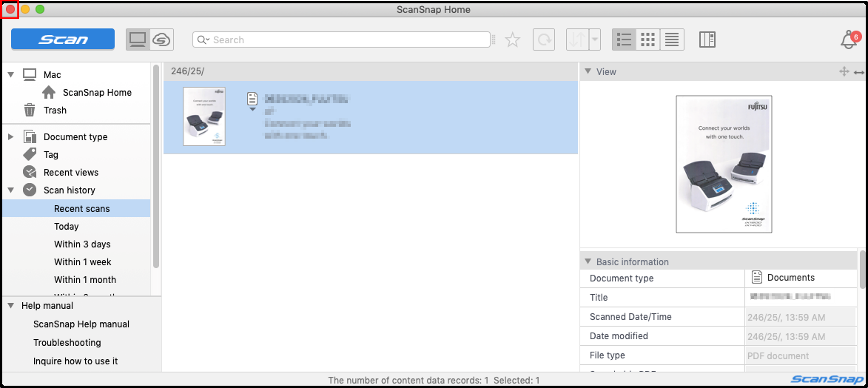This screenshot has width=868, height=388.
Task: Click the fit width arrows icon
Action: pos(859,72)
